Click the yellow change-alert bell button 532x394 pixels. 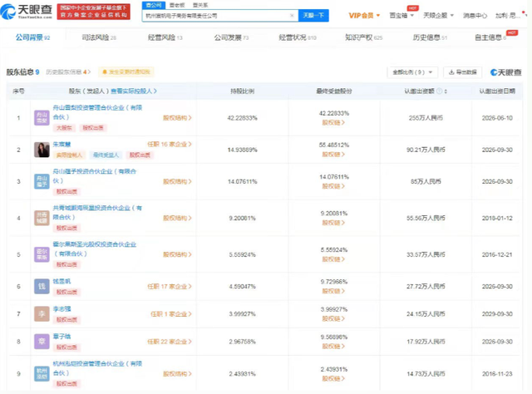pyautogui.click(x=126, y=72)
